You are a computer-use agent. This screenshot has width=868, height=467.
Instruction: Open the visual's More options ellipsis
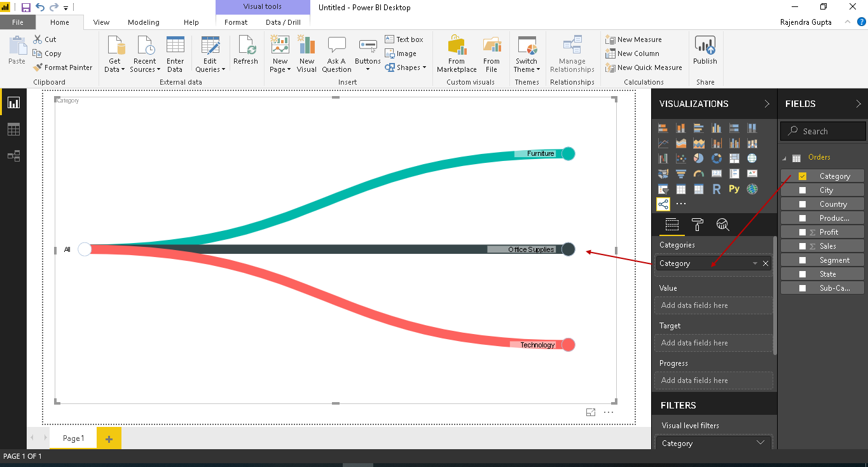click(x=609, y=412)
